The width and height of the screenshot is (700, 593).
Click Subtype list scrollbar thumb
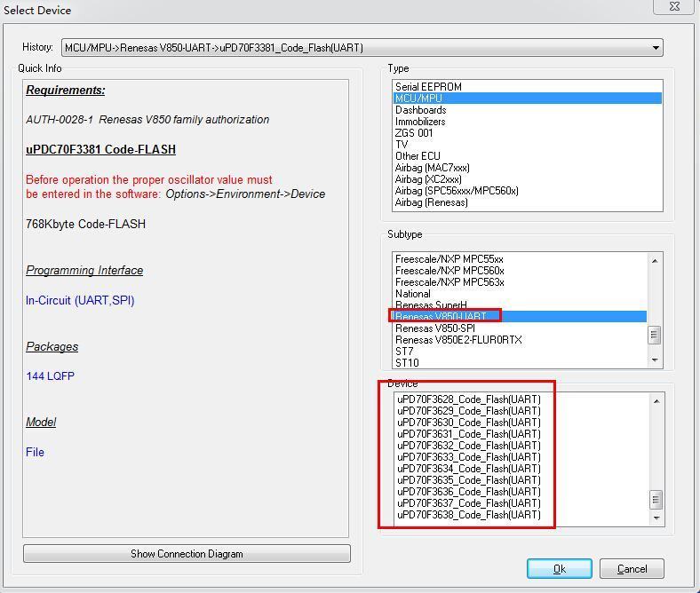click(x=655, y=335)
